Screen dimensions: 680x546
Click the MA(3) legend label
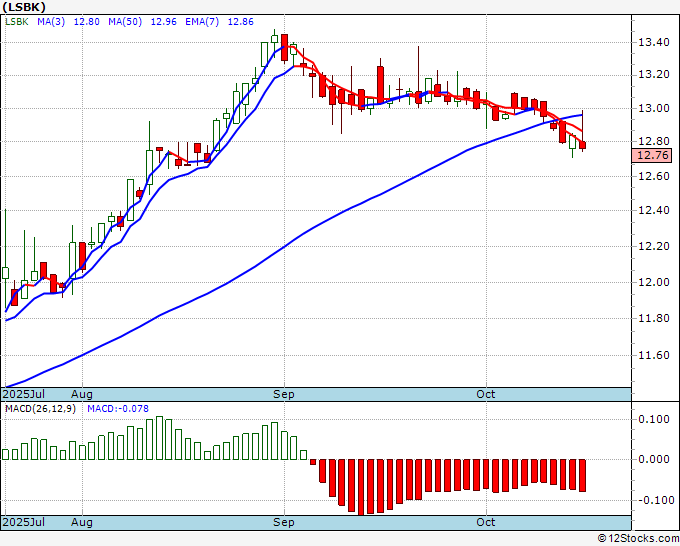click(x=51, y=22)
